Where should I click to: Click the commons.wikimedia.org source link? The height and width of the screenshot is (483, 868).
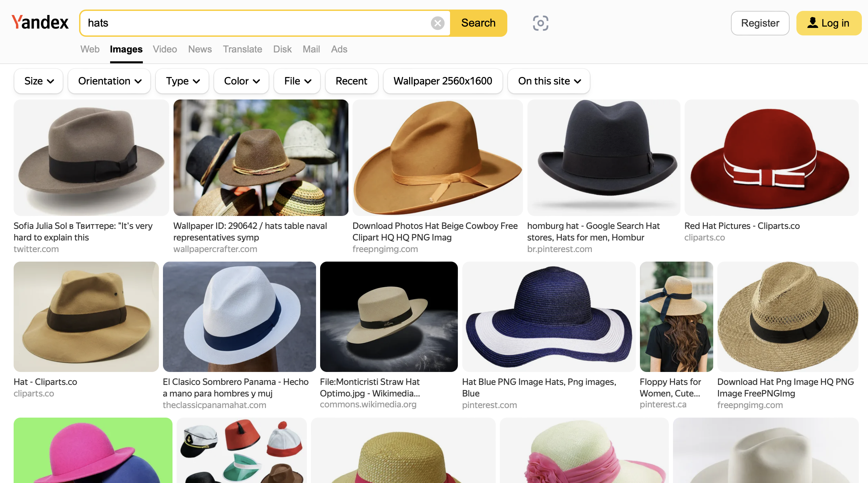coord(368,404)
